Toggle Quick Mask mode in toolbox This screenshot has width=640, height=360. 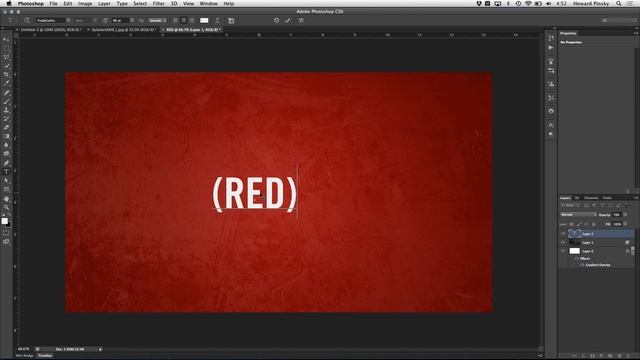(x=6, y=233)
